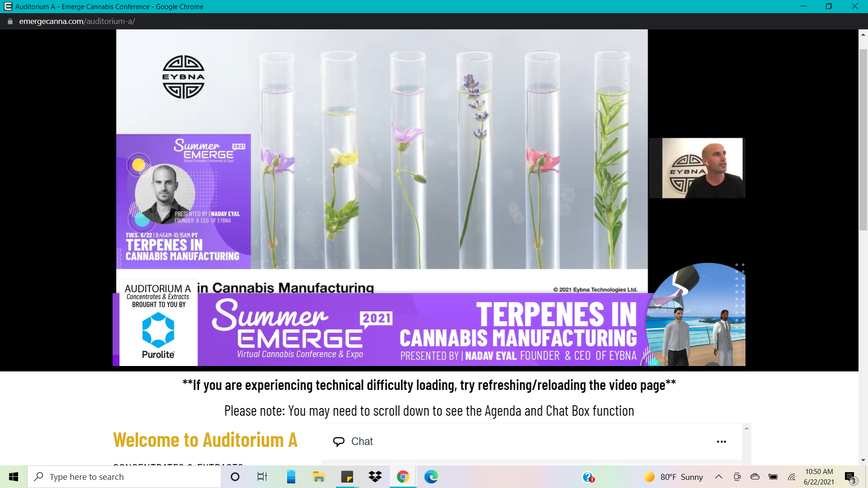Click the chat panel scroll-up arrow

pos(747,428)
